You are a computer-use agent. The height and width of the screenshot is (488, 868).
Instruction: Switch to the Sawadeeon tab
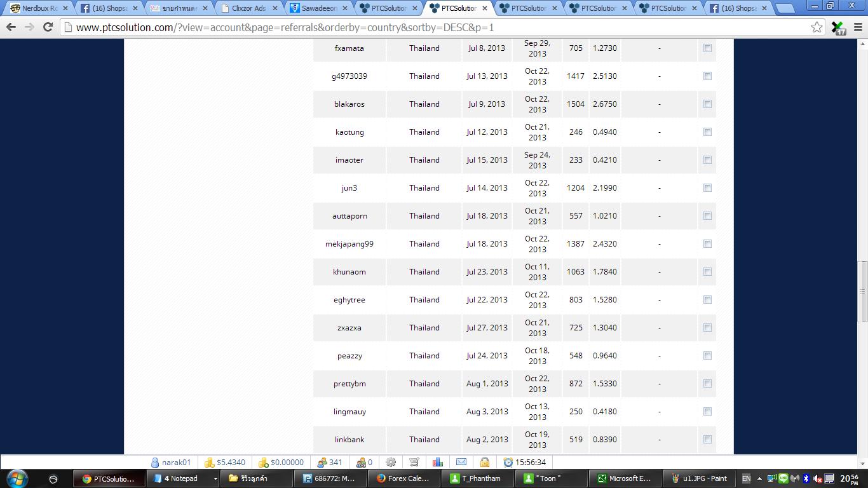pos(319,8)
